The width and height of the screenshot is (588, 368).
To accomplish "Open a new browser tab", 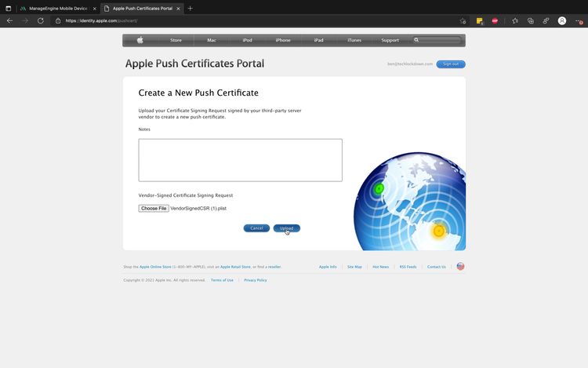I will (191, 9).
